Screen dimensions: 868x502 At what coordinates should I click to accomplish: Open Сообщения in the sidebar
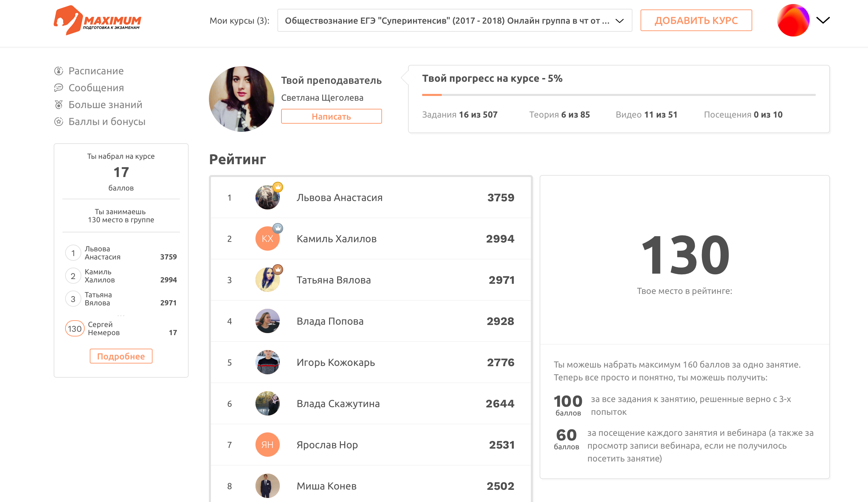[x=96, y=87]
